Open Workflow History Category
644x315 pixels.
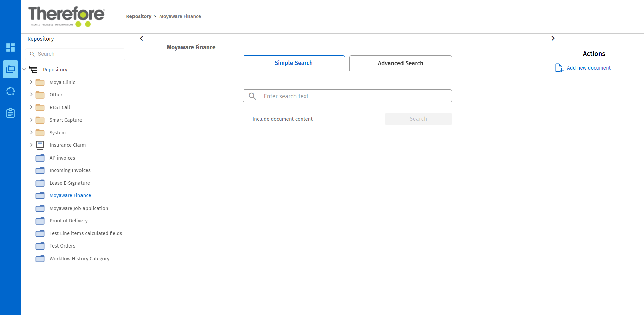(x=79, y=259)
